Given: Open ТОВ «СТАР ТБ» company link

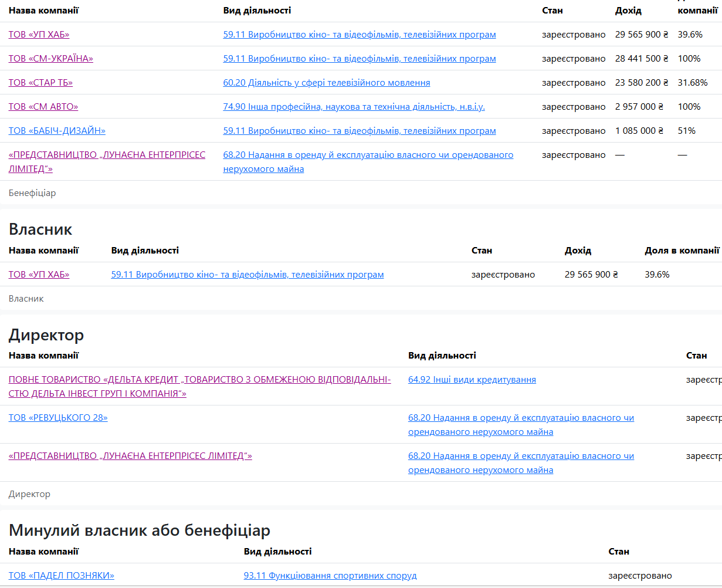Looking at the screenshot, I should tap(40, 83).
